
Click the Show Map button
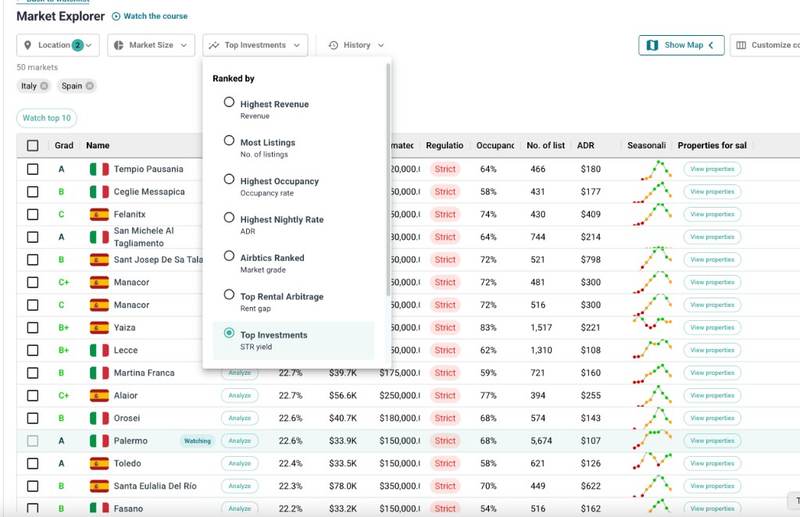pyautogui.click(x=681, y=45)
